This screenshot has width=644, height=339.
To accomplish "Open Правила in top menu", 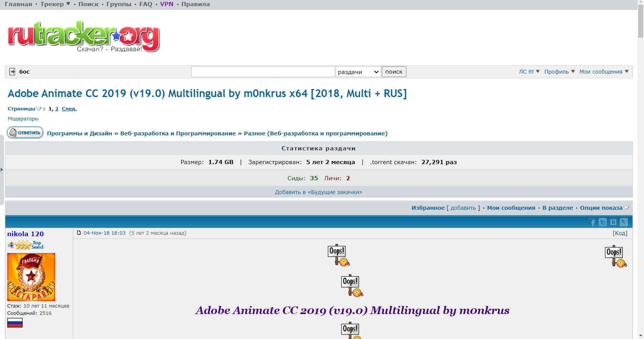I will 195,4.
